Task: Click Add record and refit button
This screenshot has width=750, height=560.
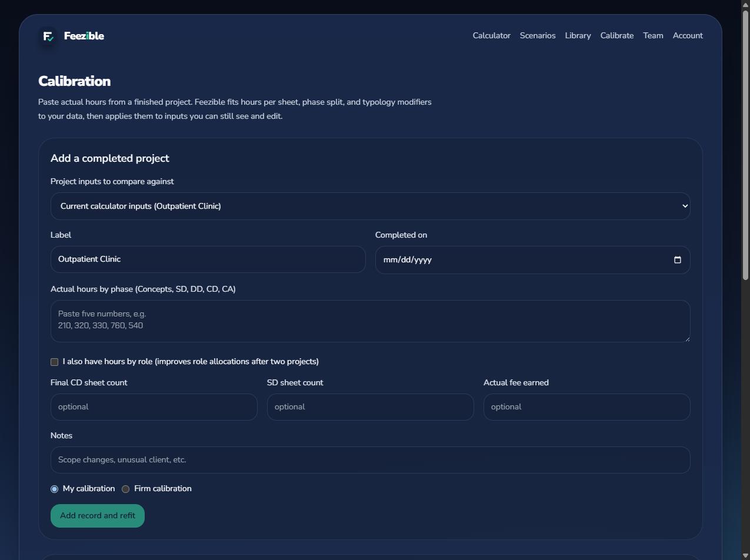Action: [x=98, y=516]
